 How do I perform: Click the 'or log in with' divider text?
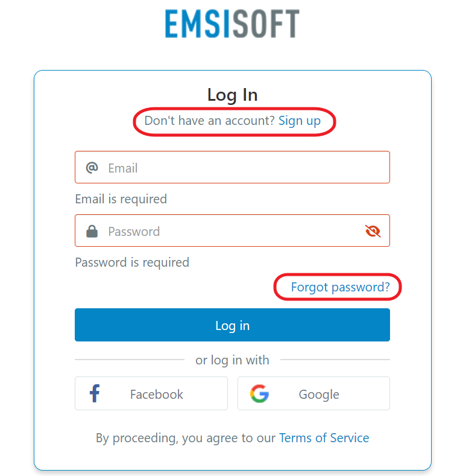pyautogui.click(x=232, y=360)
